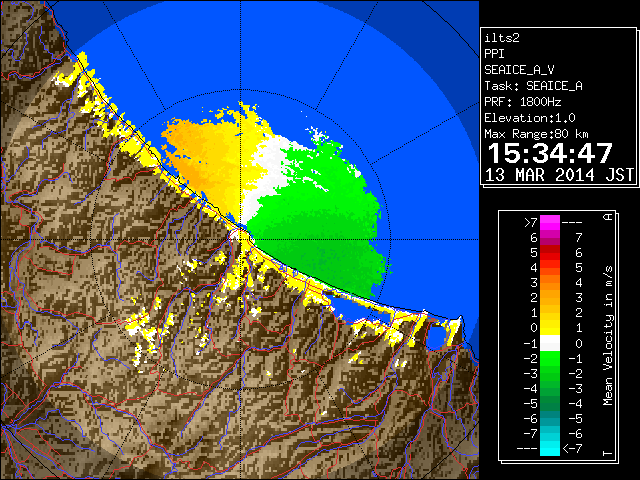Viewport: 640px width, 480px height.
Task: Click the "A" letter atop the legend
Action: tap(608, 217)
